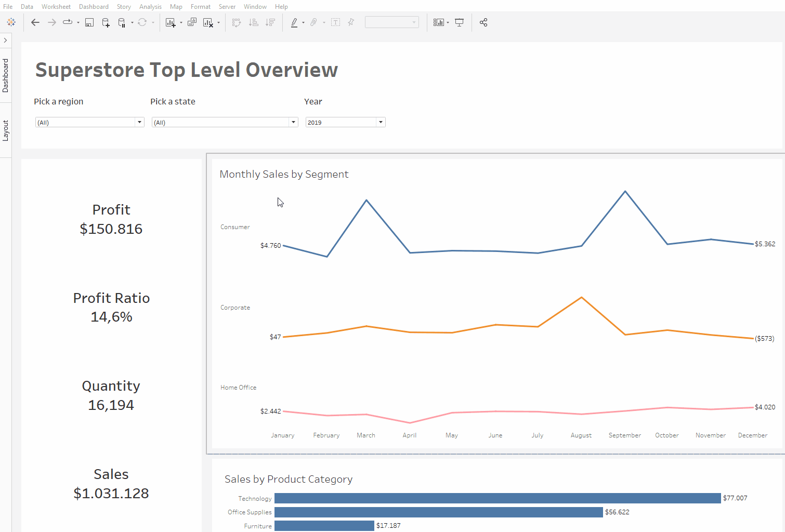Click the Clear sheet icon
Viewport: 785px width, 532px height.
208,22
